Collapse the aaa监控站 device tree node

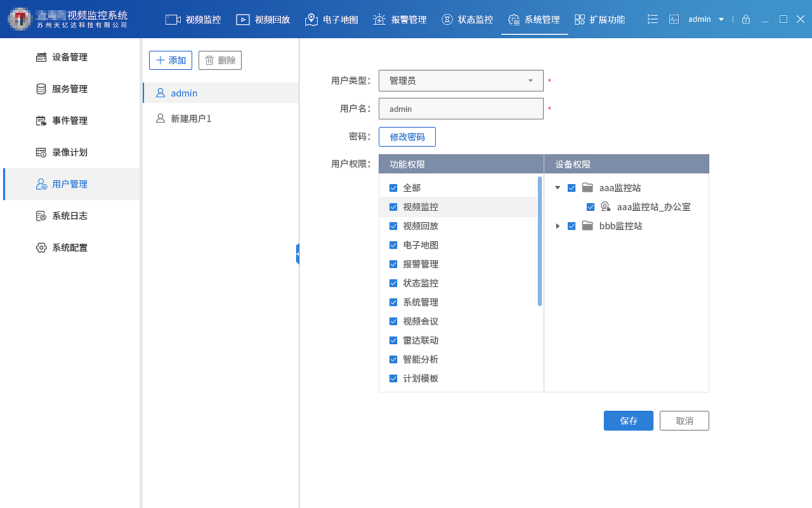(558, 187)
